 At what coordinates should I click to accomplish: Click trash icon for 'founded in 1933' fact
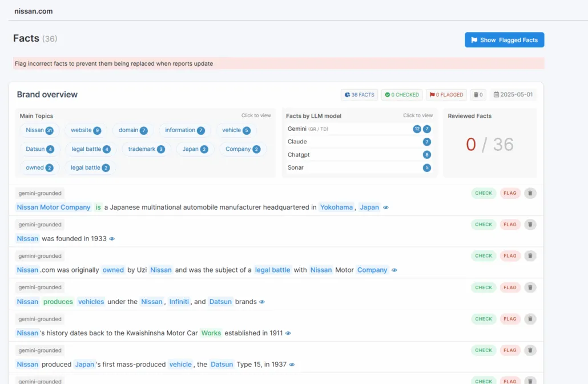530,225
